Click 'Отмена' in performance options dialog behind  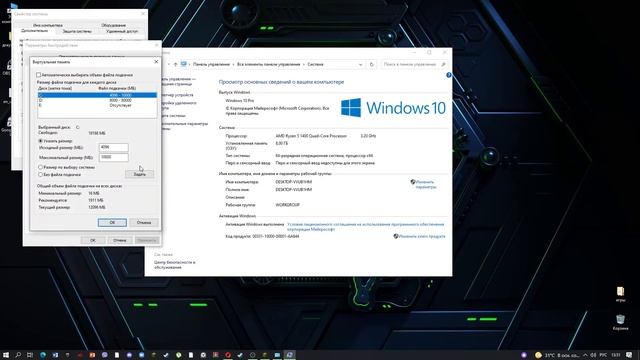coord(120,240)
